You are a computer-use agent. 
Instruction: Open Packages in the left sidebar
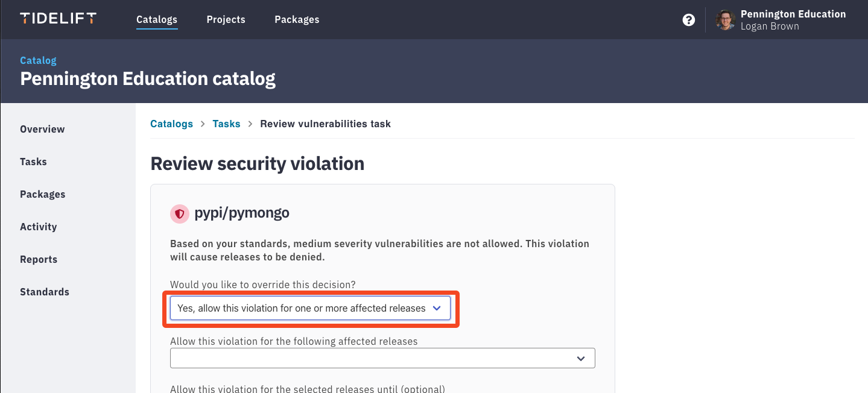tap(43, 194)
